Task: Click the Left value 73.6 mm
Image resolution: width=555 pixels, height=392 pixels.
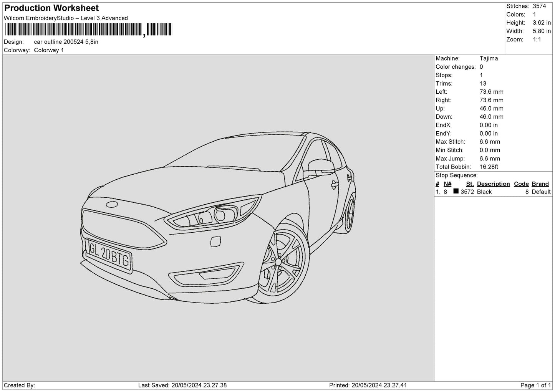Action: 491,92
